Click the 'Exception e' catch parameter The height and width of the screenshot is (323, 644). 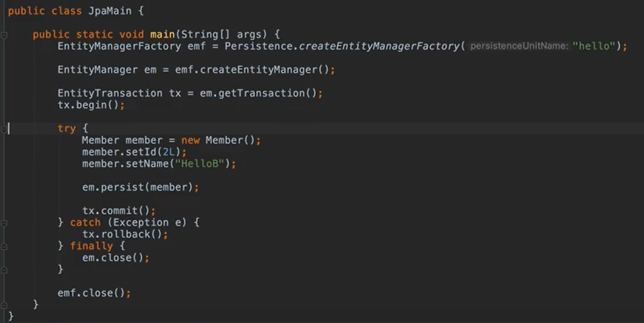click(x=147, y=223)
